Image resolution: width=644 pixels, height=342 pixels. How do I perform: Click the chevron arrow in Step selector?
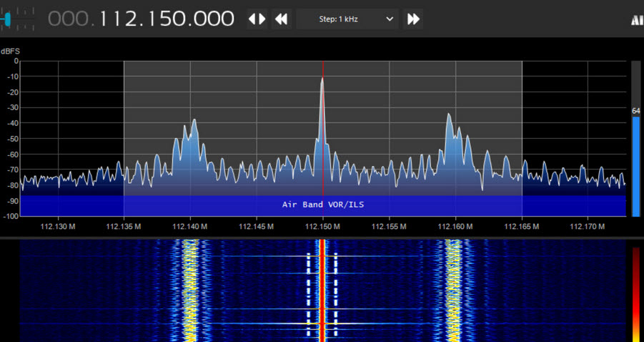[x=390, y=19]
